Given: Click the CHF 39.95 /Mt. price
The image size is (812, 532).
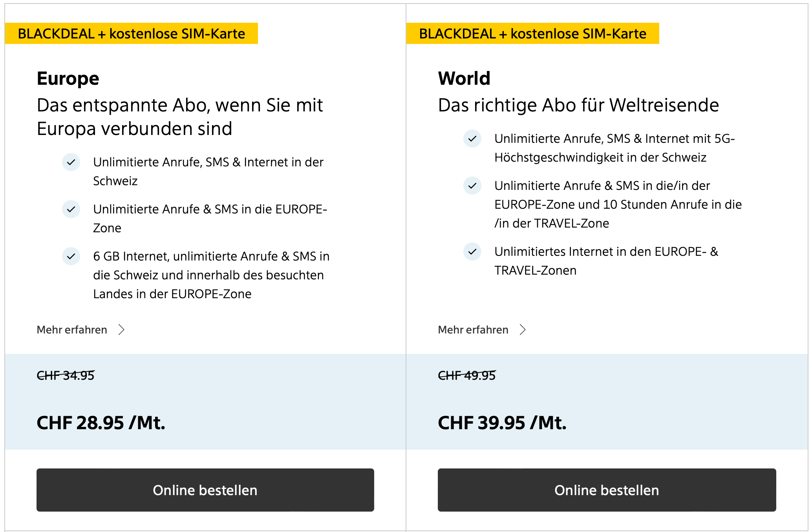Looking at the screenshot, I should [502, 423].
